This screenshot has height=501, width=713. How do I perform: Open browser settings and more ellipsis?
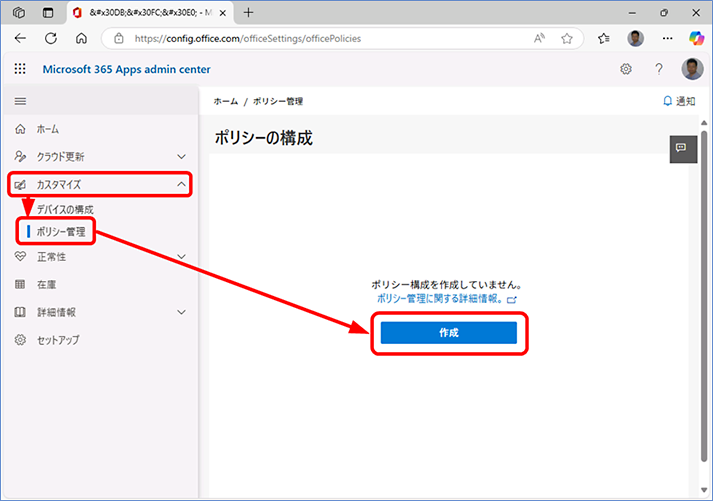click(x=667, y=39)
